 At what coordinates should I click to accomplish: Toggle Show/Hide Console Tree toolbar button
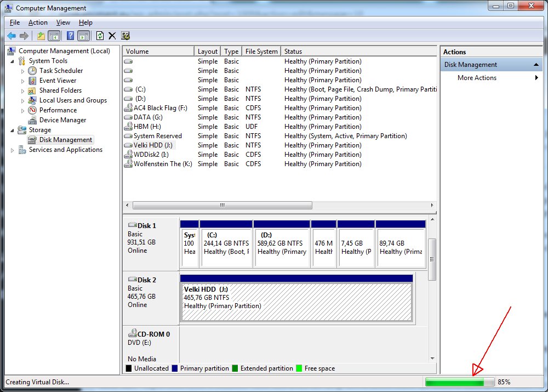[x=54, y=36]
